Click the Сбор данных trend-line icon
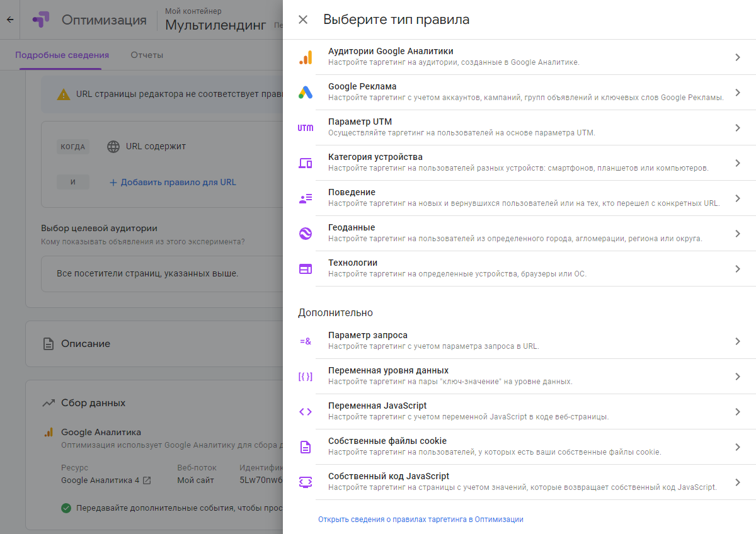This screenshot has width=756, height=534. click(48, 403)
